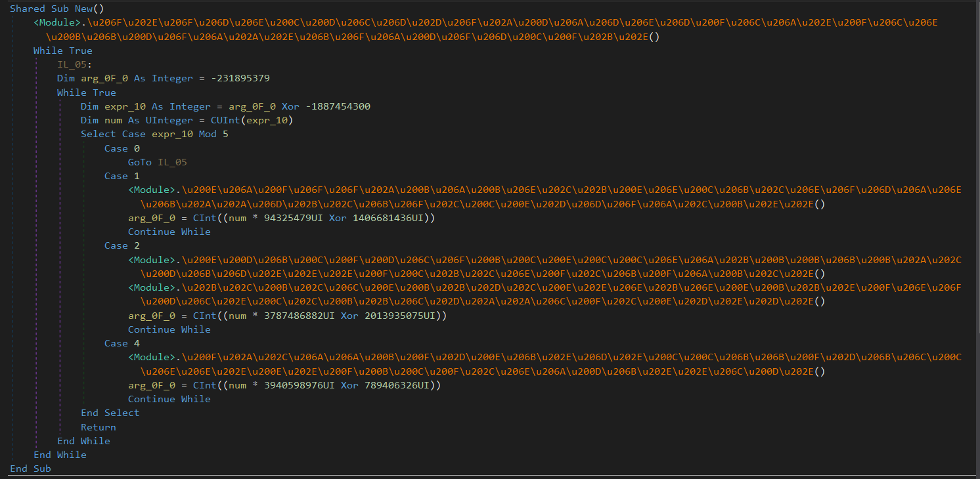This screenshot has width=980, height=479.
Task: Click <Module> call starting with \u200E\u200D\u206B
Action: (545, 266)
